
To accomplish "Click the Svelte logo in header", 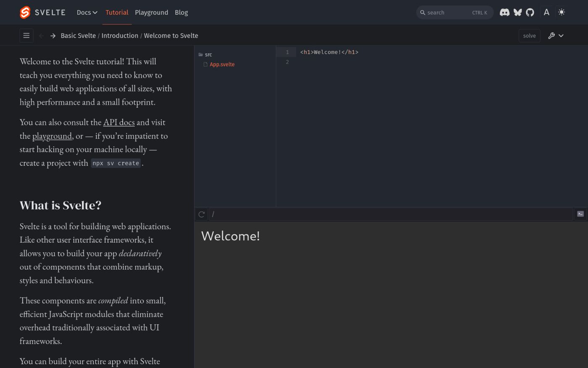I will (x=42, y=13).
